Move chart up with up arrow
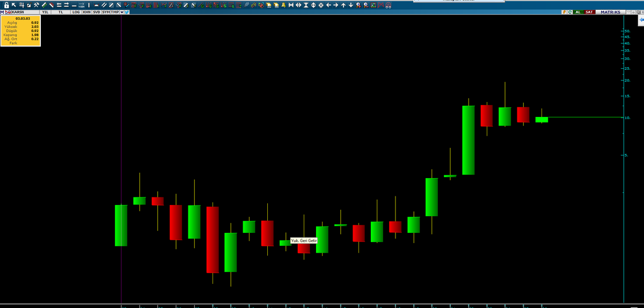The height and width of the screenshot is (308, 644). (343, 5)
